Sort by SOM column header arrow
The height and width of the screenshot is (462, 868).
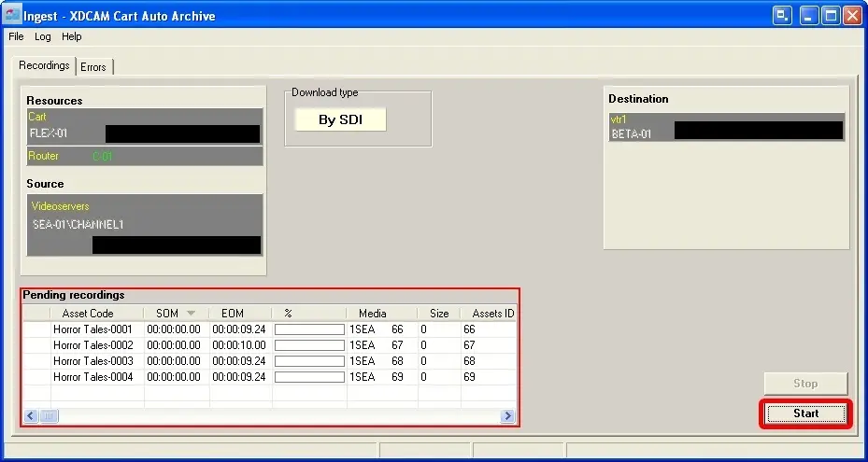tap(192, 314)
